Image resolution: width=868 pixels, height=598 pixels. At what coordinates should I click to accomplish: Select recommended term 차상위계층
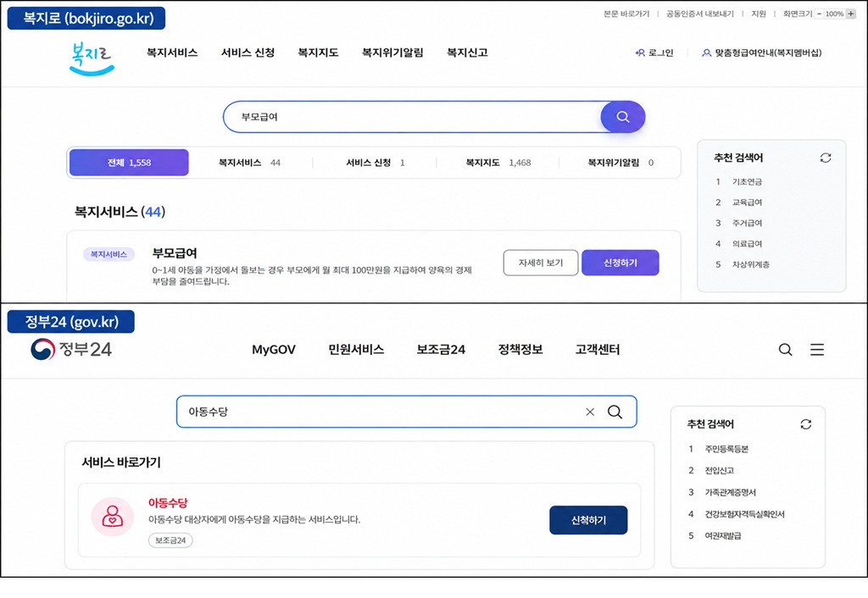[x=751, y=264]
